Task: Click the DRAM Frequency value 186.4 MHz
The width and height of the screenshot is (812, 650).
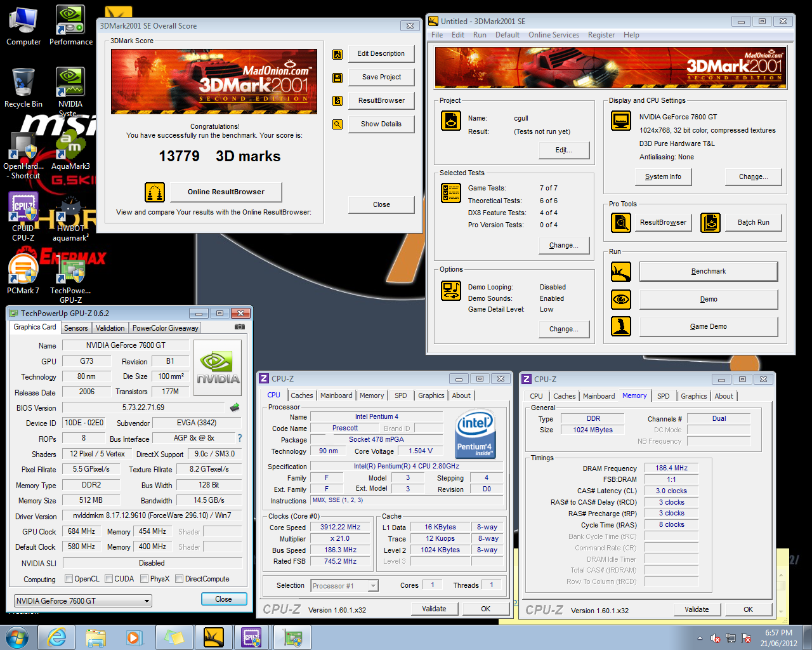Action: click(x=671, y=468)
